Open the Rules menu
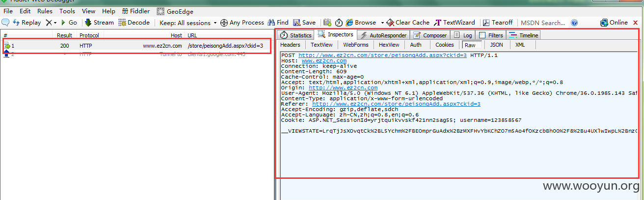The height and width of the screenshot is (200, 644). [45, 11]
